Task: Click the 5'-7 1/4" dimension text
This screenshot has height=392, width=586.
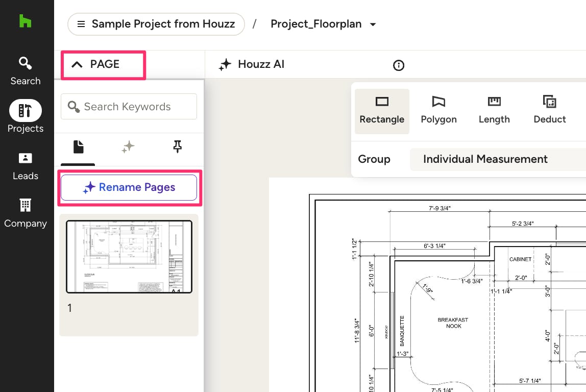Action: pyautogui.click(x=530, y=381)
